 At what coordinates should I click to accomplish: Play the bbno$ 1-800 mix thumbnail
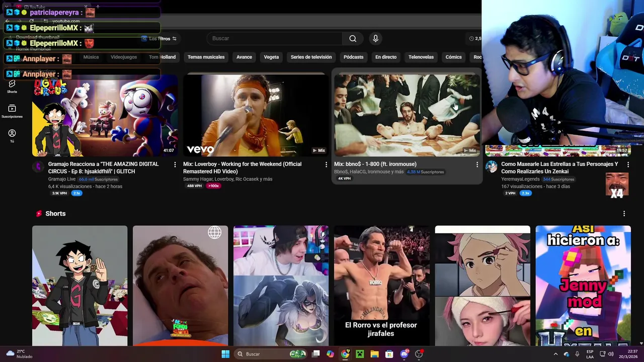(x=407, y=115)
